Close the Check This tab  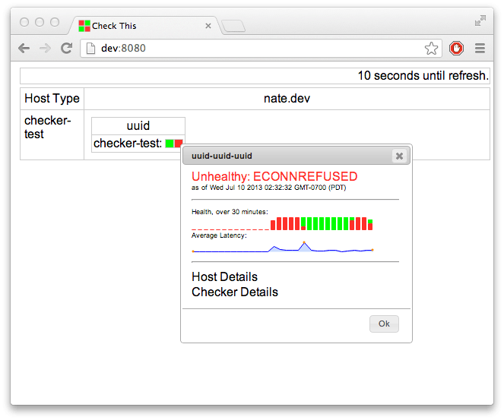coord(208,26)
